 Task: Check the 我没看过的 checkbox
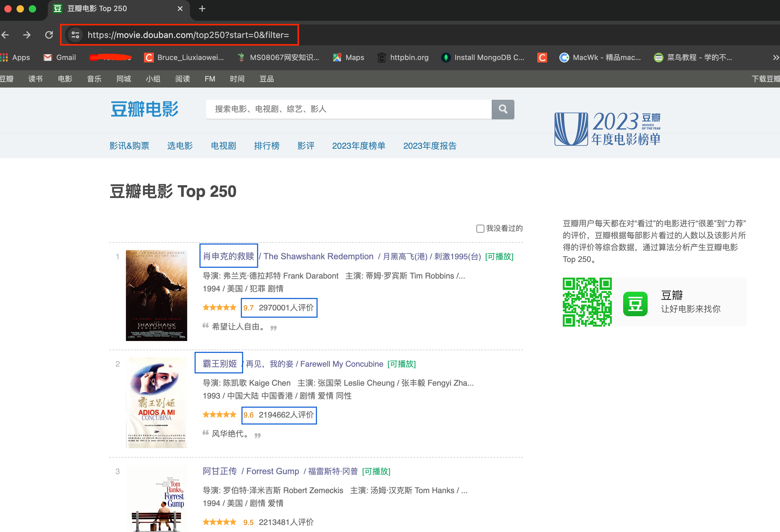(480, 228)
